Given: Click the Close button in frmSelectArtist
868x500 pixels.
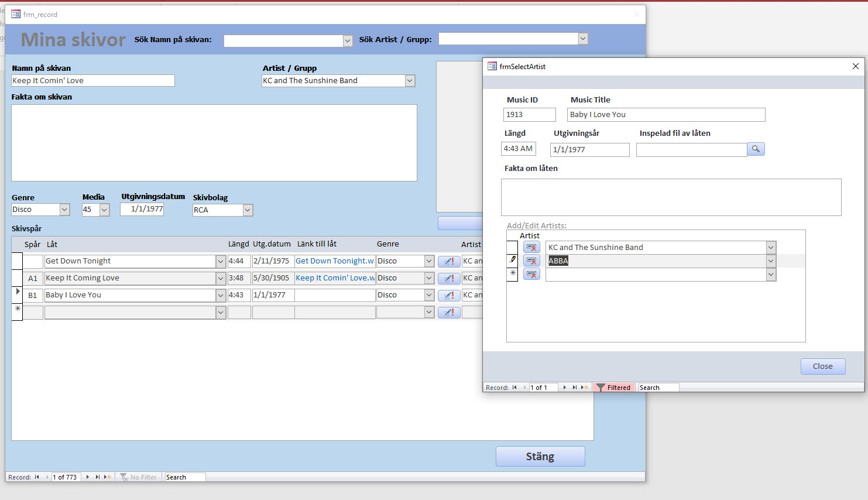Looking at the screenshot, I should pos(823,367).
